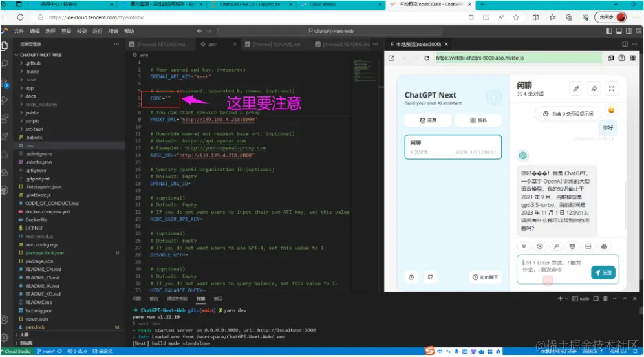Open the new terminal dropdown arrow
644x357 pixels.
tap(567, 299)
